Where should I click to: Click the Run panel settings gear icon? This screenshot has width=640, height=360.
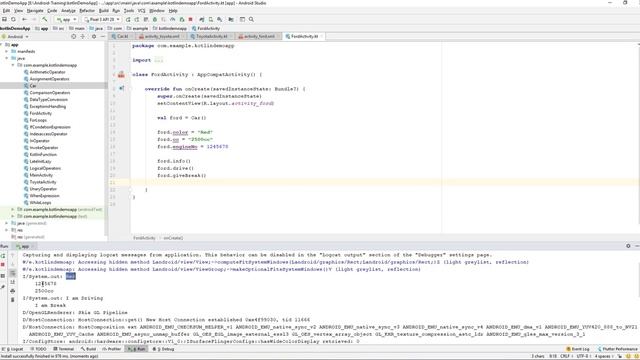(628, 246)
